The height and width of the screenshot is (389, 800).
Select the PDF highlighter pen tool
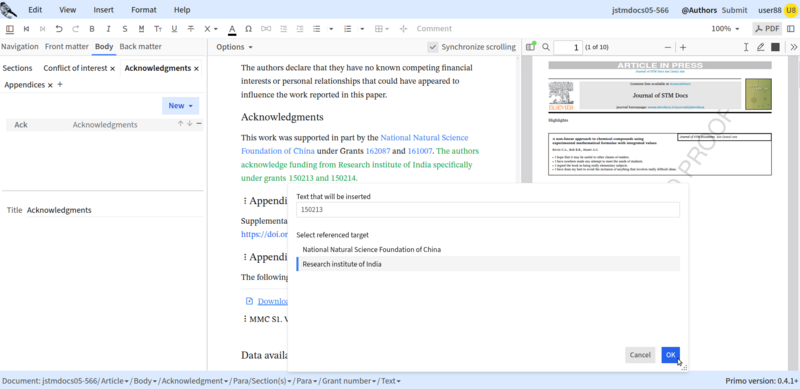[760, 47]
